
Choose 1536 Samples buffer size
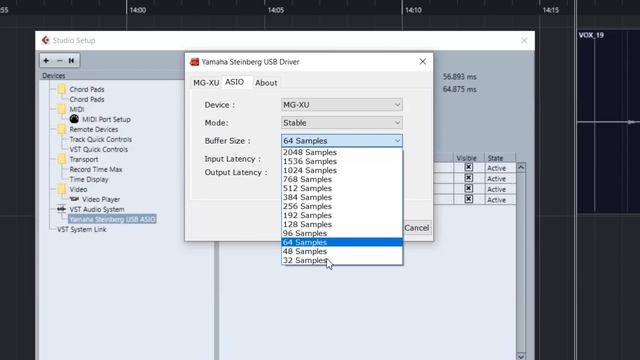point(342,161)
